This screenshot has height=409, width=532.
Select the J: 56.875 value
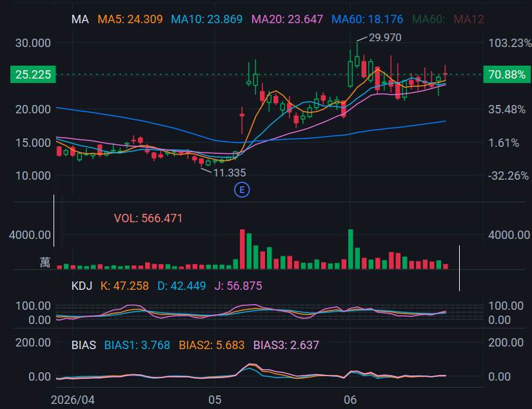coord(238,286)
